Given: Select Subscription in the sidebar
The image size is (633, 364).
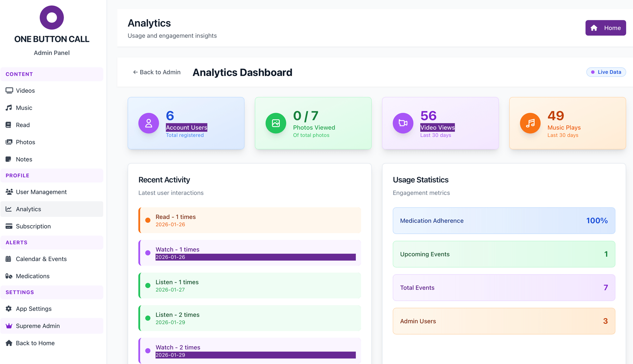Looking at the screenshot, I should [x=33, y=226].
